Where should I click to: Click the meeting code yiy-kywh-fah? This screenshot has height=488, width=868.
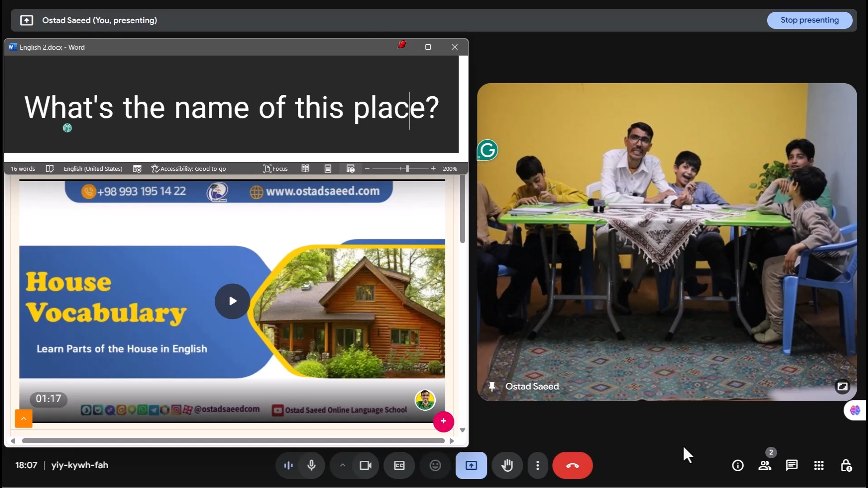(80, 465)
